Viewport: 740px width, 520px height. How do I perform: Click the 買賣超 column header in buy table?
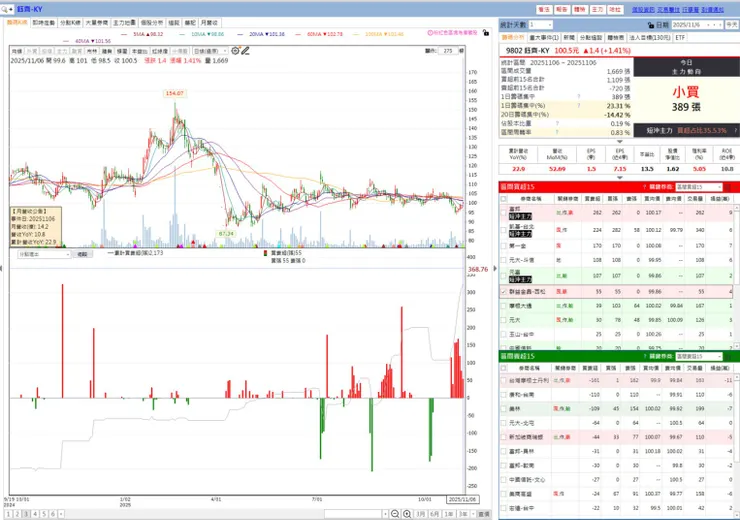click(591, 199)
